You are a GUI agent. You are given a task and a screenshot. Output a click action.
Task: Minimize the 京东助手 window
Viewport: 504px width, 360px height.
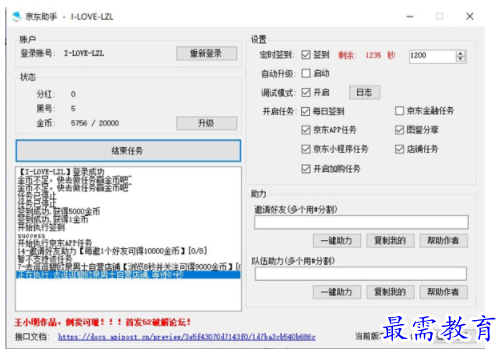410,16
